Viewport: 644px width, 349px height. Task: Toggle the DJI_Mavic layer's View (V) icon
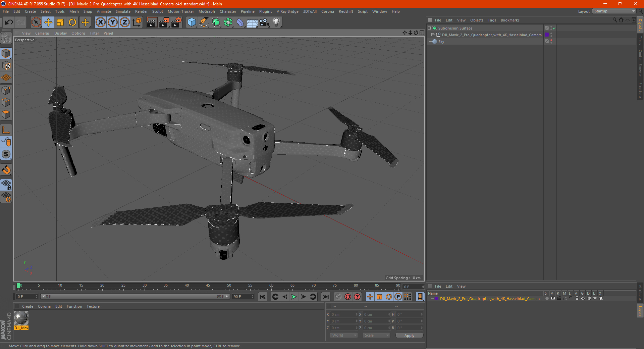tap(553, 298)
